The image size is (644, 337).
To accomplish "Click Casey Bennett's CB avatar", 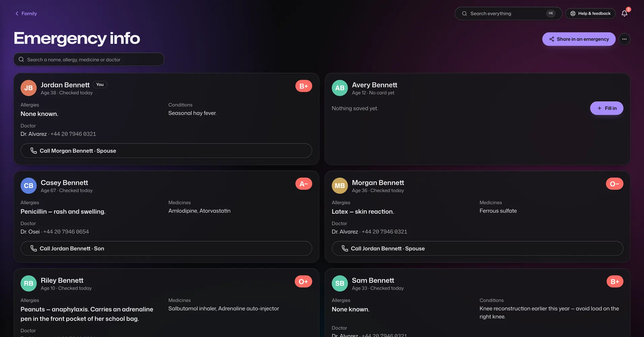I will pyautogui.click(x=29, y=186).
